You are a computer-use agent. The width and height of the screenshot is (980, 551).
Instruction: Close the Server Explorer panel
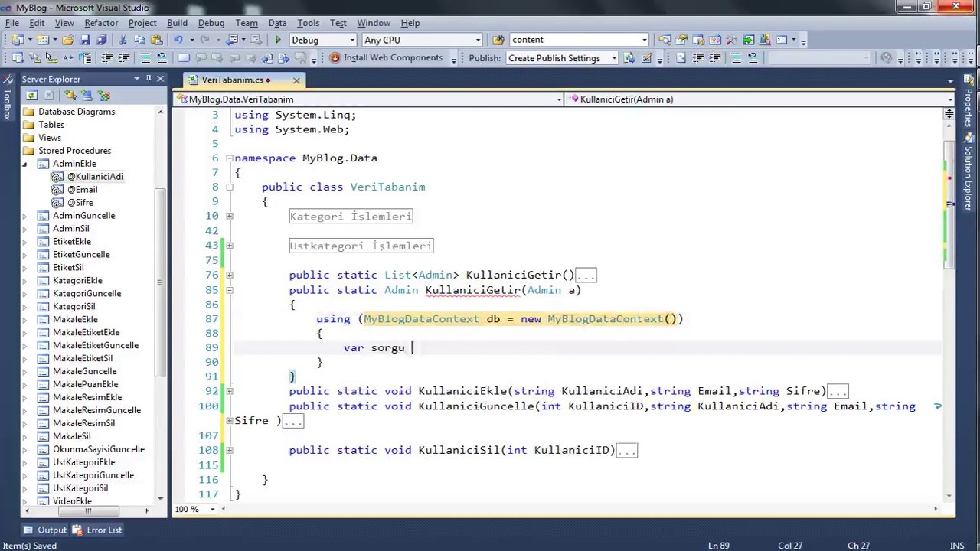click(160, 79)
